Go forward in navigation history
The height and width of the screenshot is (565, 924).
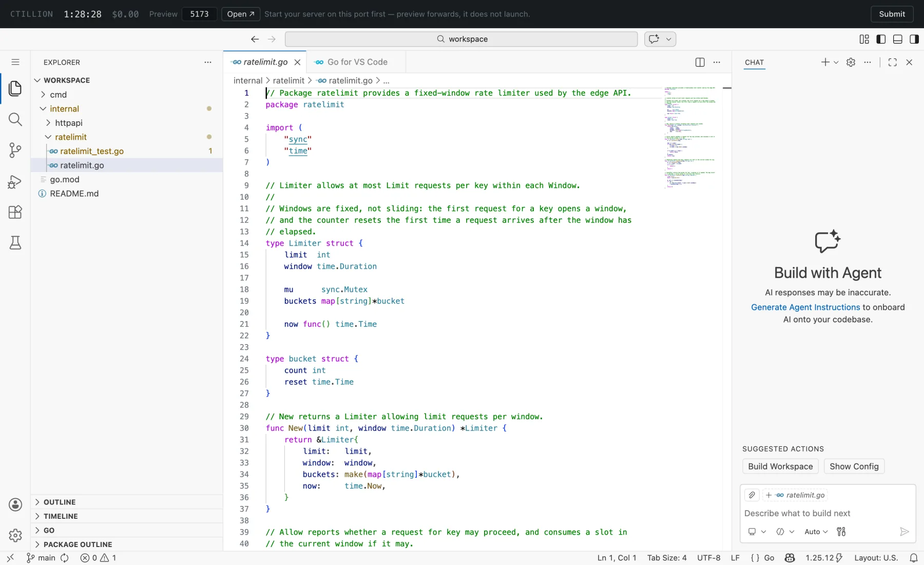tap(272, 39)
